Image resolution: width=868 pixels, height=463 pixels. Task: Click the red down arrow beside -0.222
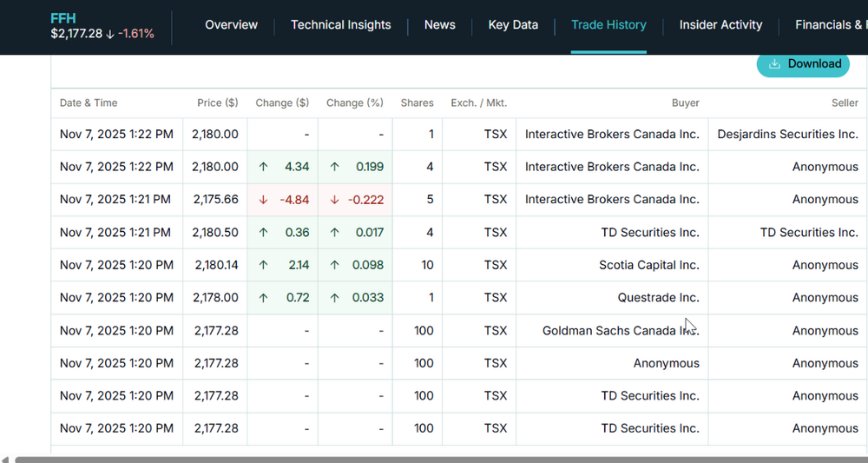(x=334, y=200)
